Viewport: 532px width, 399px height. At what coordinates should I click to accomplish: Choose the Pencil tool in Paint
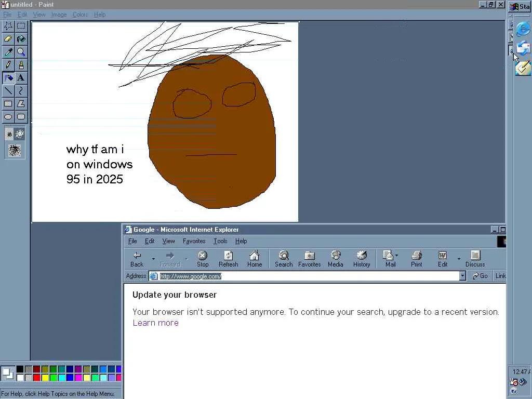[8, 65]
